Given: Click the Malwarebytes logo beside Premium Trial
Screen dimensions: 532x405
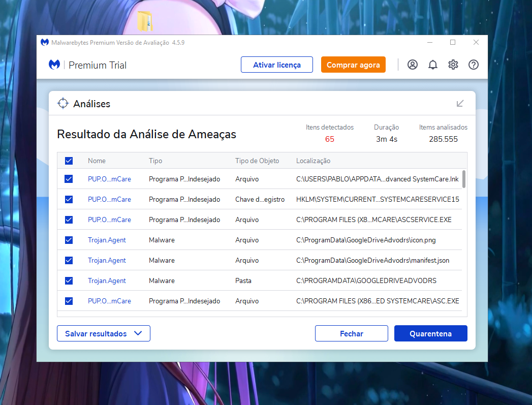Looking at the screenshot, I should tap(54, 65).
